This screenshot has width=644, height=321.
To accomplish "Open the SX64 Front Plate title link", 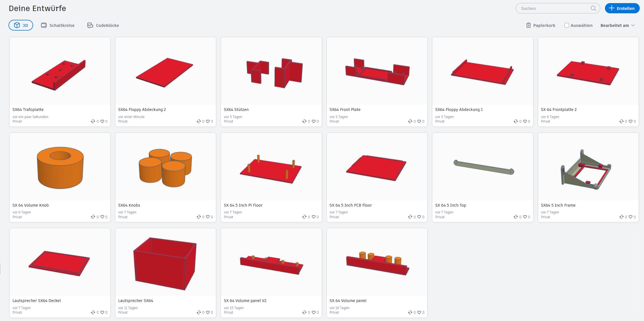I will tap(345, 110).
